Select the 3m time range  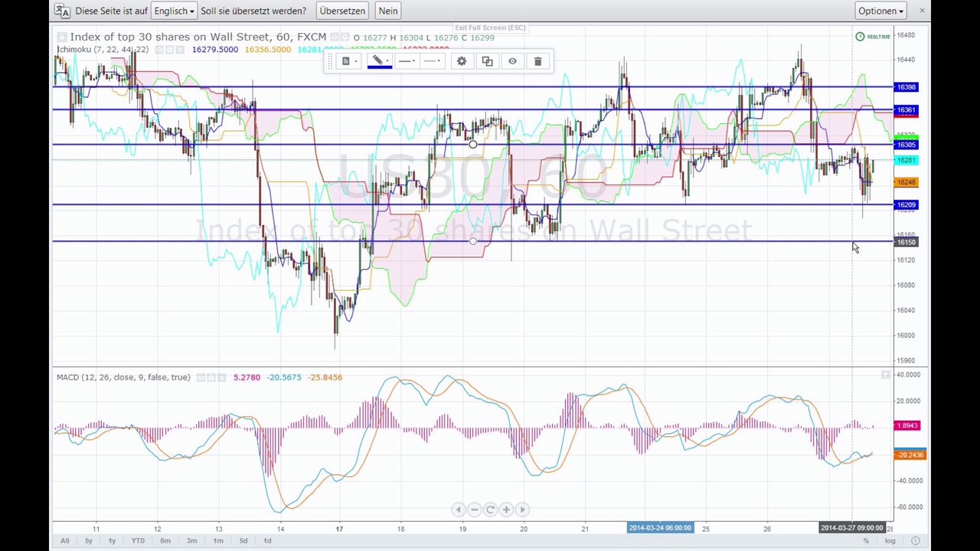191,541
